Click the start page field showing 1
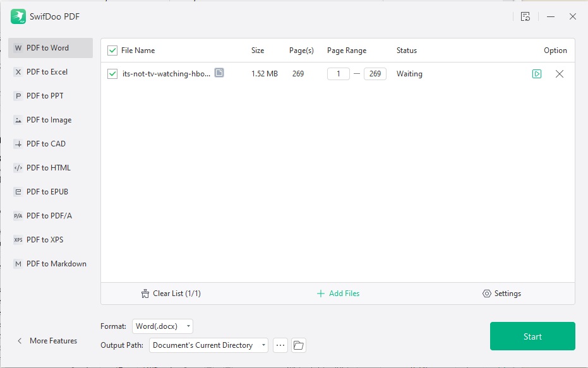The height and width of the screenshot is (368, 588). click(339, 74)
